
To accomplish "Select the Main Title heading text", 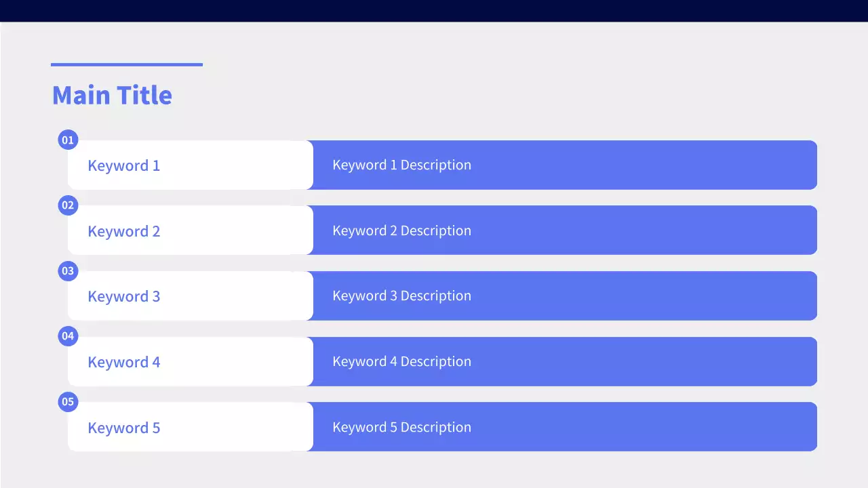I will (112, 95).
